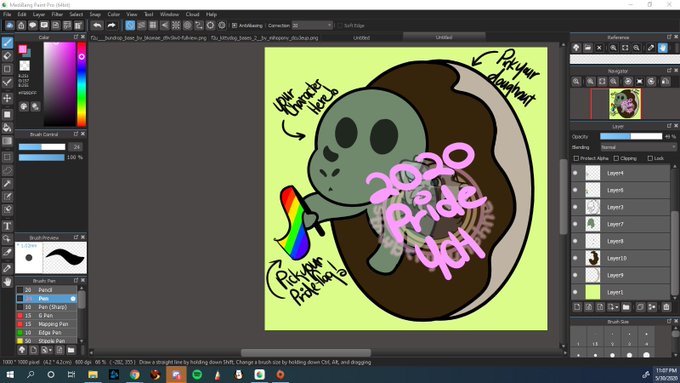This screenshot has width=680, height=383.
Task: Select the Pencil brush in the list
Action: 46,290
